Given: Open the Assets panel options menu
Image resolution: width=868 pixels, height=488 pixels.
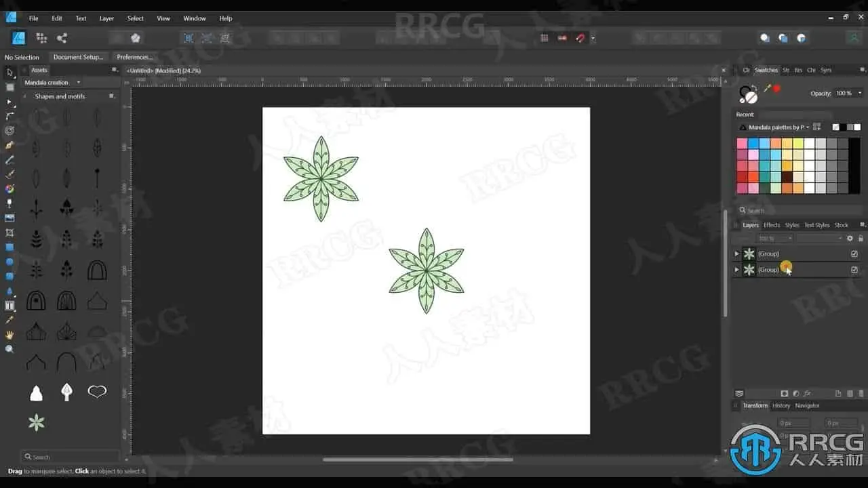Looking at the screenshot, I should (x=114, y=70).
